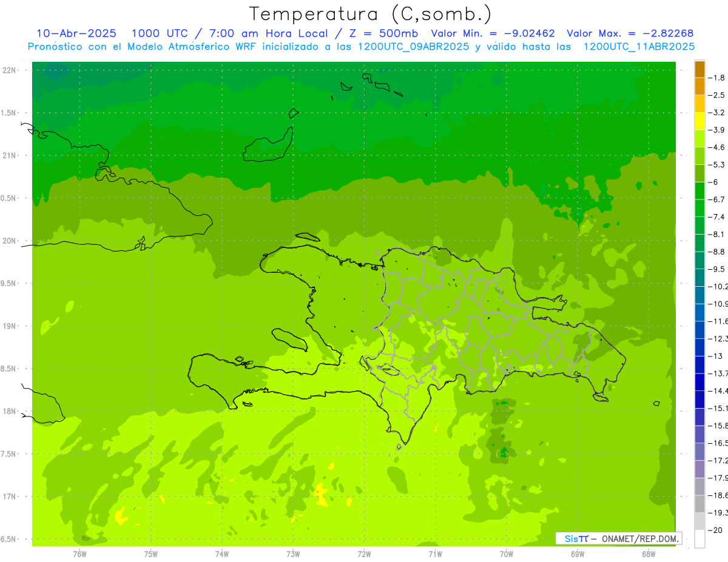Click the bright yellow swatch between -3.2 and -3.9
728x562 pixels.
(x=699, y=121)
